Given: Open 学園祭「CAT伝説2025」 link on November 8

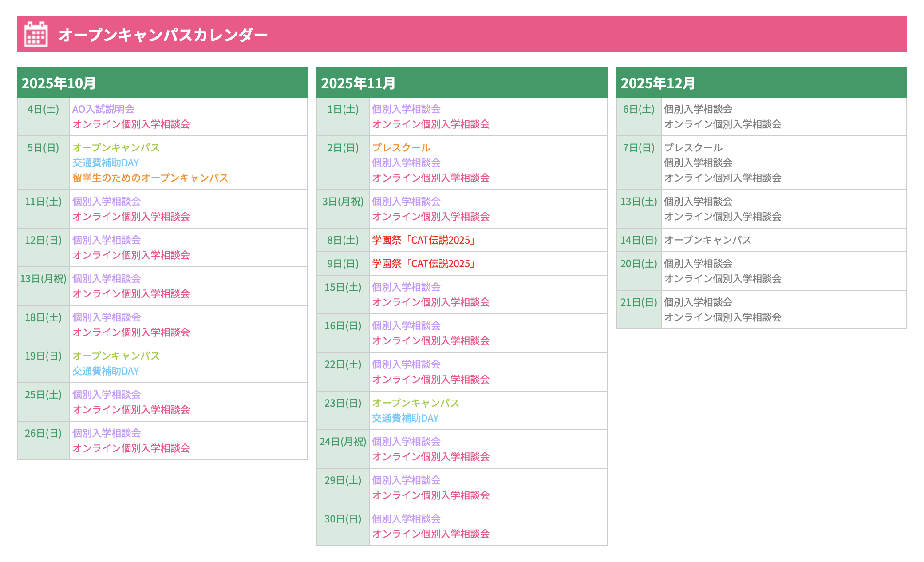Looking at the screenshot, I should coord(424,240).
